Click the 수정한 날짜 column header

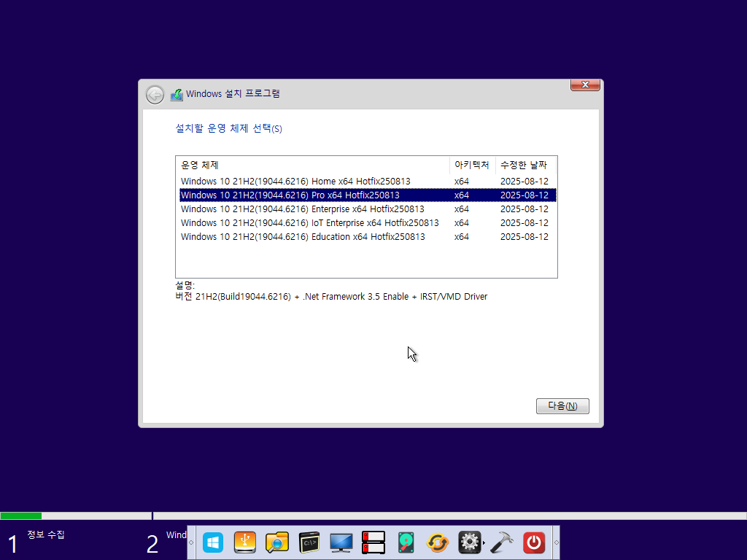pos(525,166)
